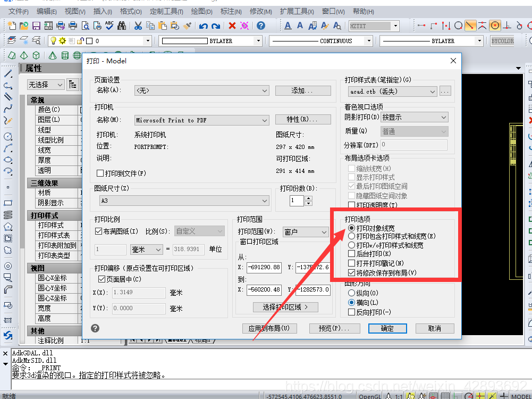532x399 pixels.
Task: Click the scissors Cut icon
Action: point(138,26)
